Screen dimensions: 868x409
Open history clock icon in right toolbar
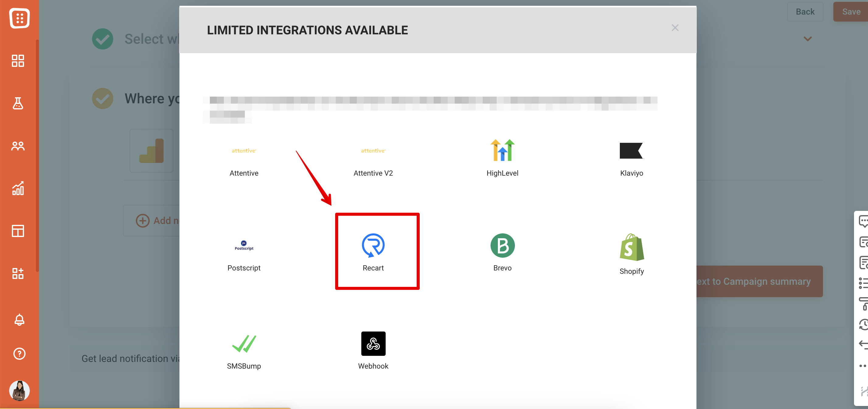pos(864,324)
